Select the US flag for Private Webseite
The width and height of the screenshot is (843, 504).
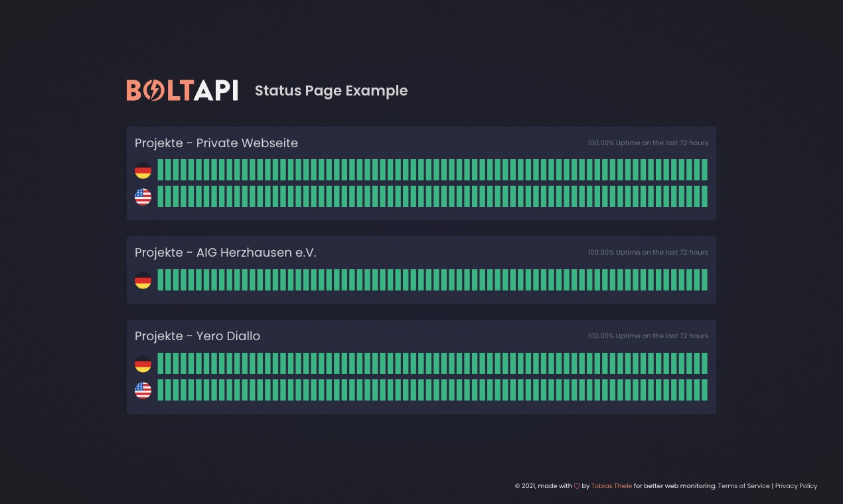[143, 196]
